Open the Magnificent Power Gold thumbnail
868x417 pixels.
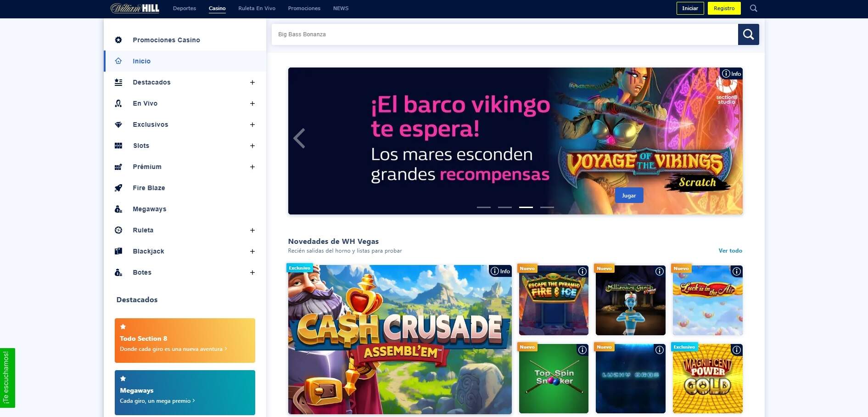(x=707, y=379)
